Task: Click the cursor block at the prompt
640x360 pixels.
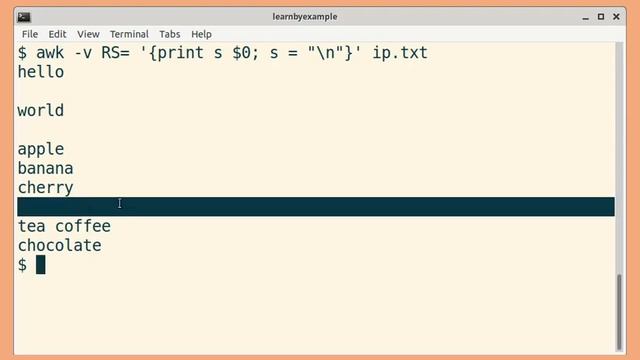Action: [x=40, y=264]
